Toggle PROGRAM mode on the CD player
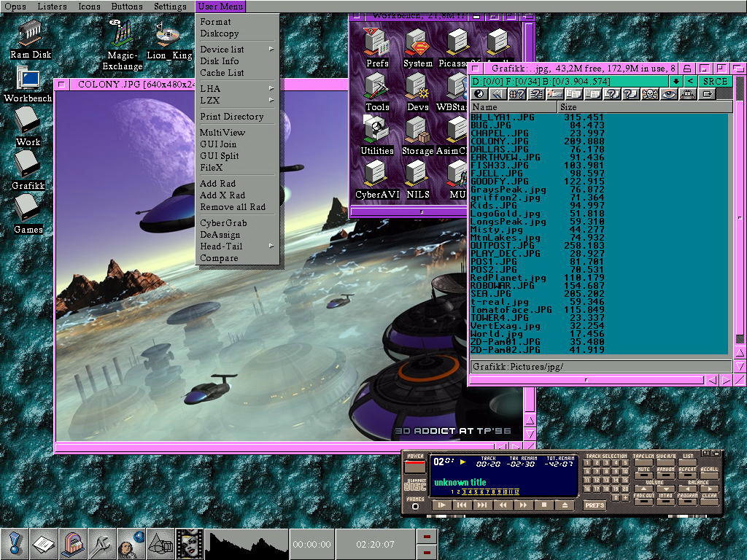This screenshot has width=747, height=560. (687, 502)
